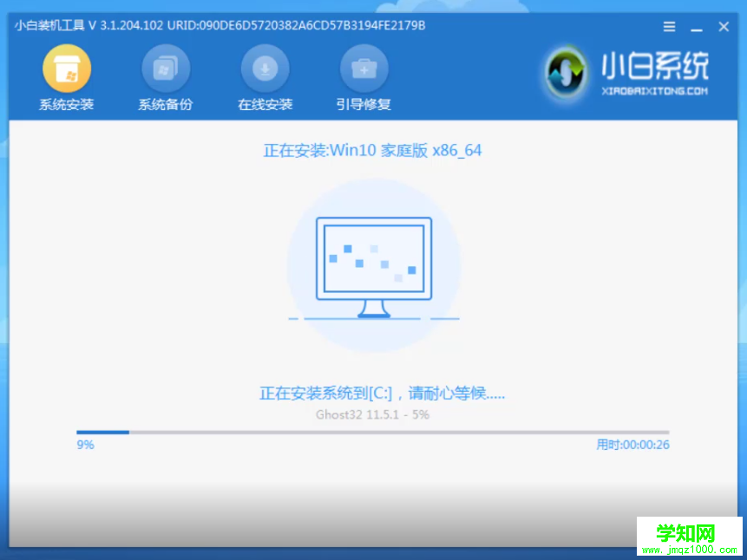Click the 用时:00:00:26 elapsed timer text

coord(632,445)
